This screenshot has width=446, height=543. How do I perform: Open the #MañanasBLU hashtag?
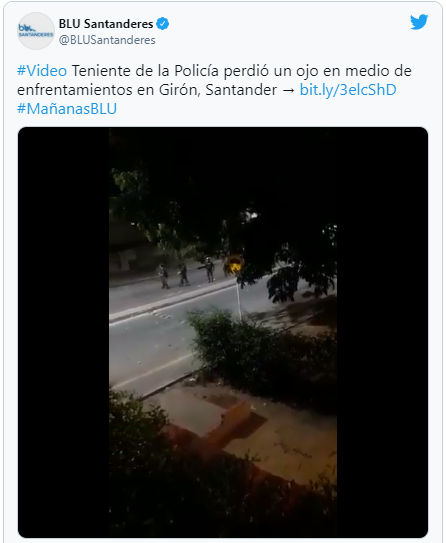tap(67, 109)
